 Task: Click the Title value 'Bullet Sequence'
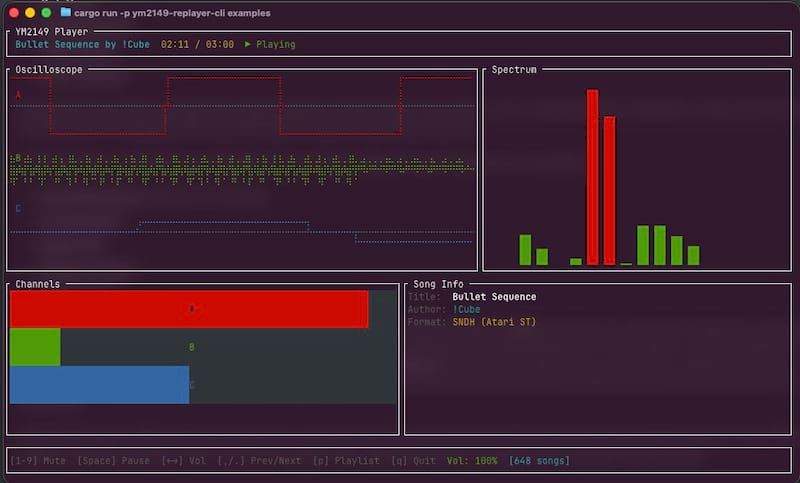[x=494, y=297]
